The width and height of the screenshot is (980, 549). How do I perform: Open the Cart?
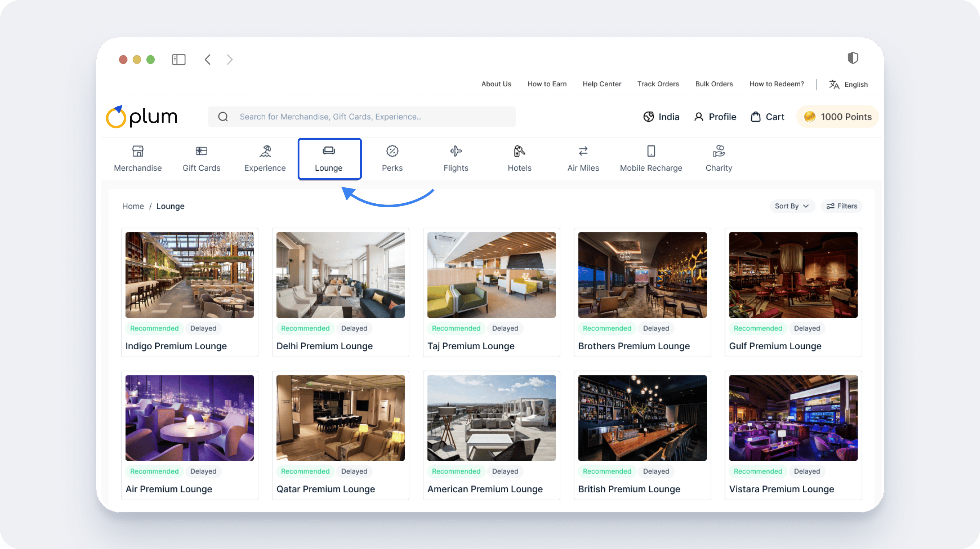(767, 117)
